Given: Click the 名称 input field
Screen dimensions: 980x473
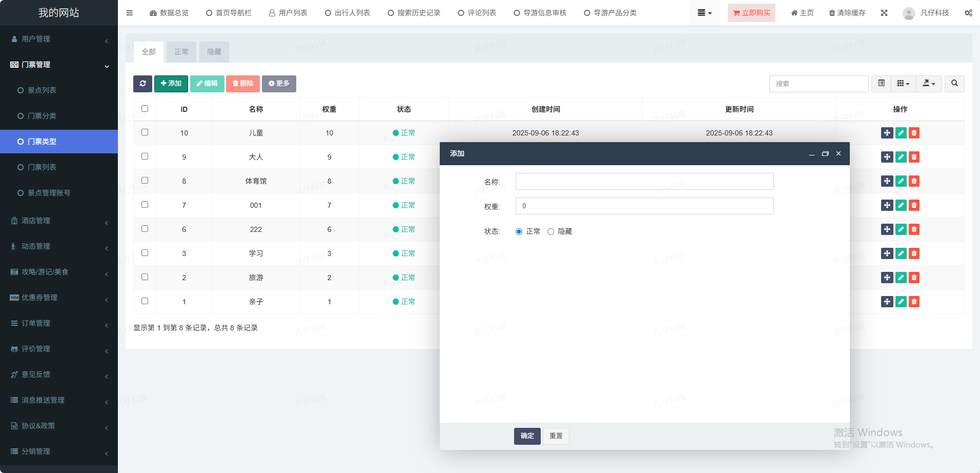Looking at the screenshot, I should (x=644, y=182).
